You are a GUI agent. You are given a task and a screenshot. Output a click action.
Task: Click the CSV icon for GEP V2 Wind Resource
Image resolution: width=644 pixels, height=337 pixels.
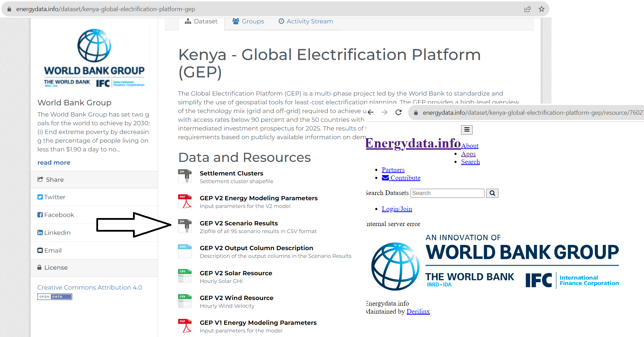pyautogui.click(x=185, y=301)
